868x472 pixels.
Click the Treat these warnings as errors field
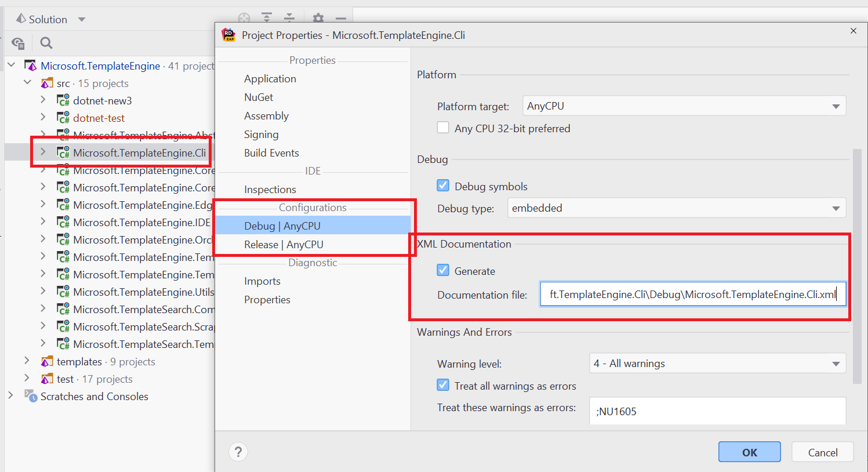point(717,411)
